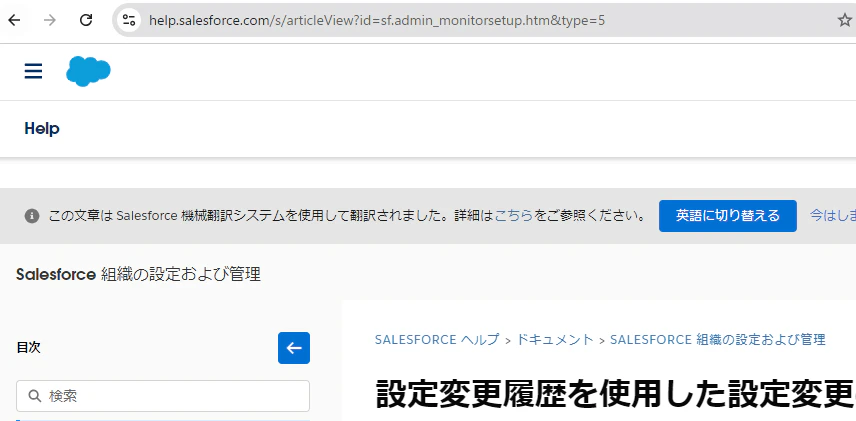Click the 目次 label
856x421 pixels.
pyautogui.click(x=28, y=348)
